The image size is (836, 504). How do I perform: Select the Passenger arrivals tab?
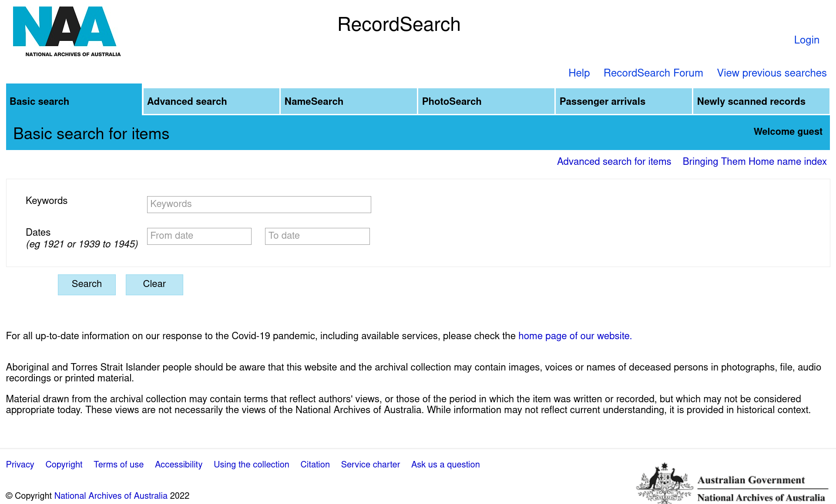pyautogui.click(x=624, y=101)
